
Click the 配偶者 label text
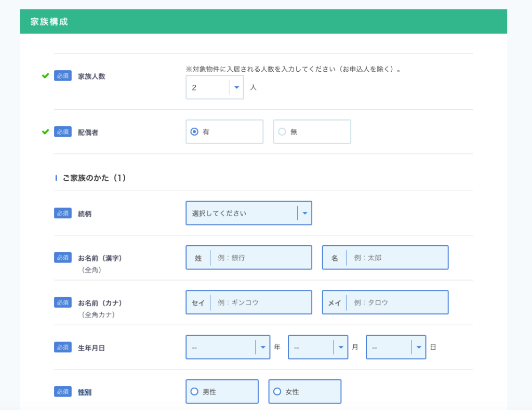tap(88, 133)
